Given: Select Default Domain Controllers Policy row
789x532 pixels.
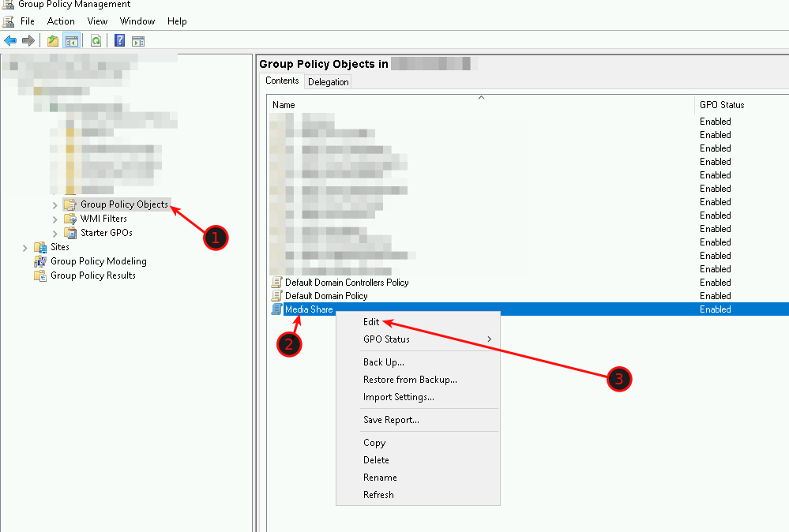Looking at the screenshot, I should 347,283.
